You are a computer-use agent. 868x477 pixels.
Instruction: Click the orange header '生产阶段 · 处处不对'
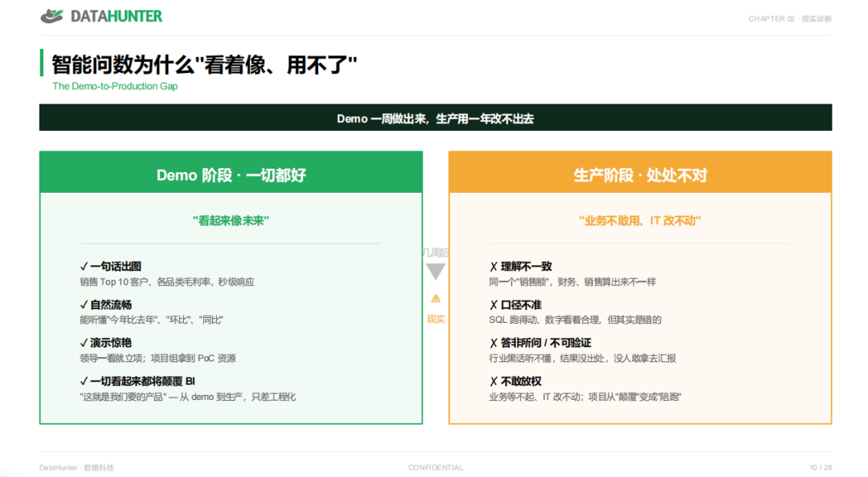[x=640, y=172]
